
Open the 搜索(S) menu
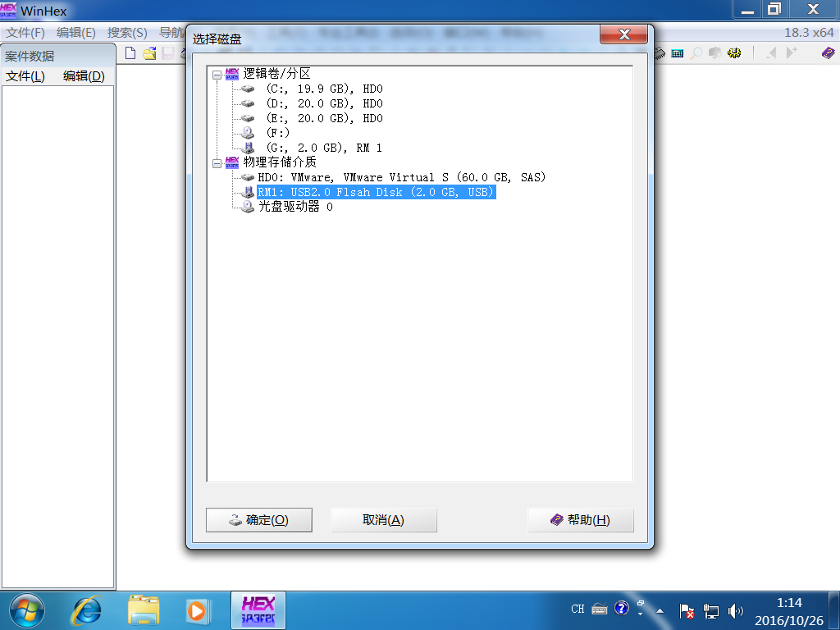point(127,33)
